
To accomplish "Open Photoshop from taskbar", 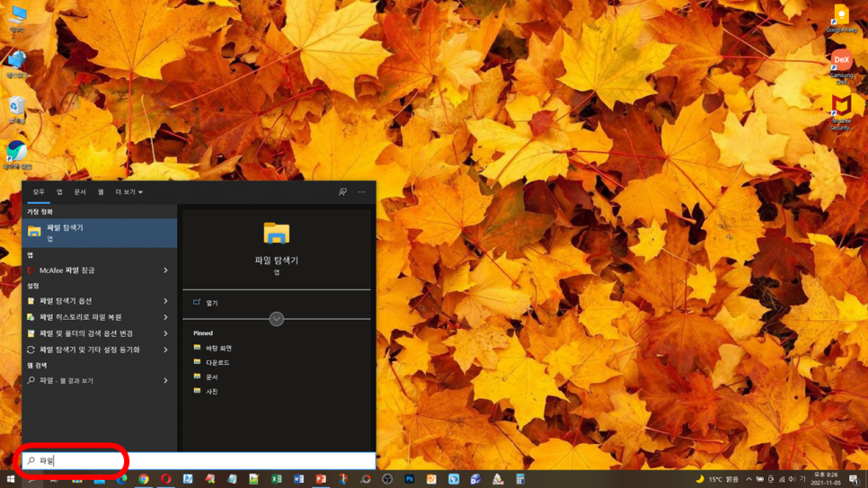I will point(409,479).
